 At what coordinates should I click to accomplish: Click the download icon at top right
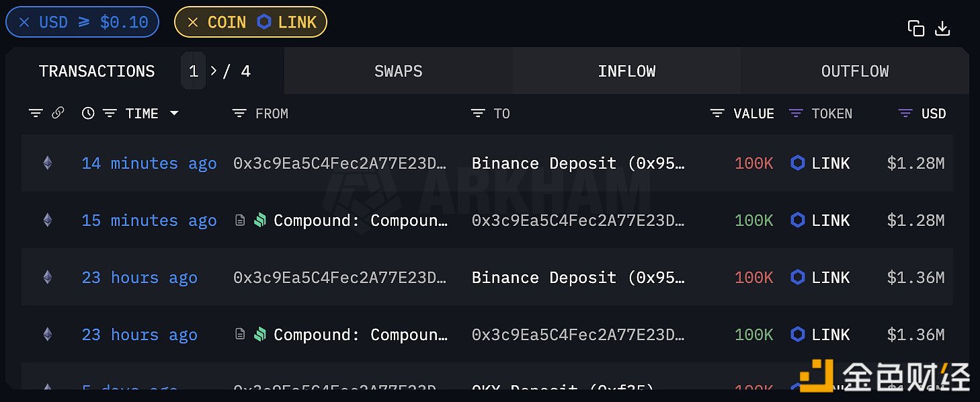[x=942, y=28]
